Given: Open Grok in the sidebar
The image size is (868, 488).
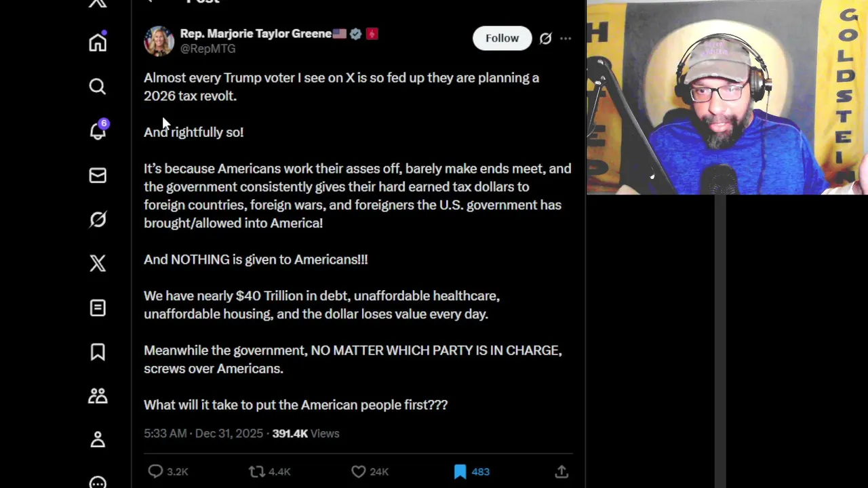Looking at the screenshot, I should point(98,220).
